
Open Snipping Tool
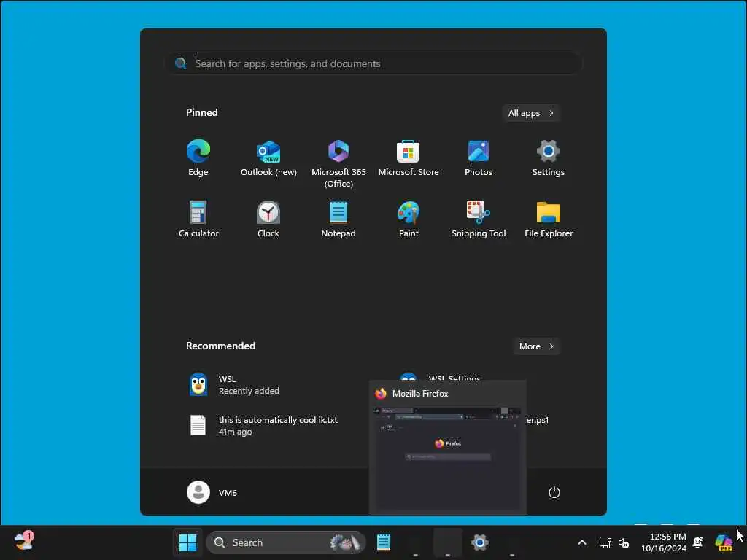[x=479, y=219]
